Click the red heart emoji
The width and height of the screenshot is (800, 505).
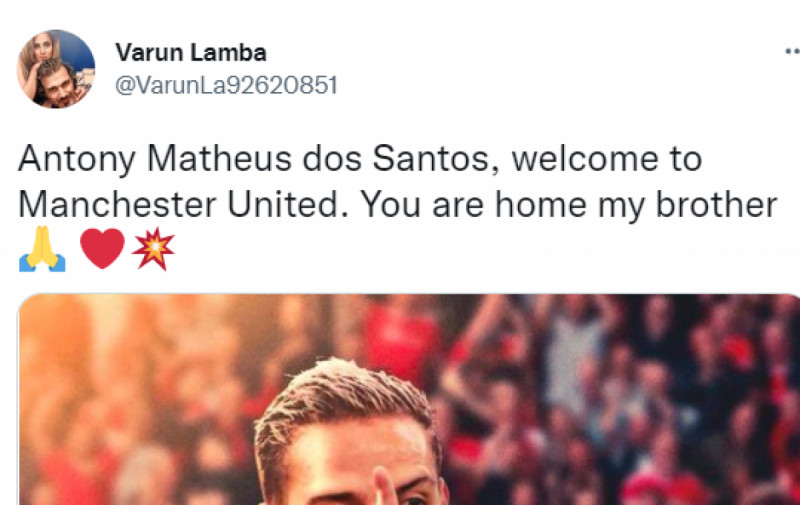[x=102, y=248]
